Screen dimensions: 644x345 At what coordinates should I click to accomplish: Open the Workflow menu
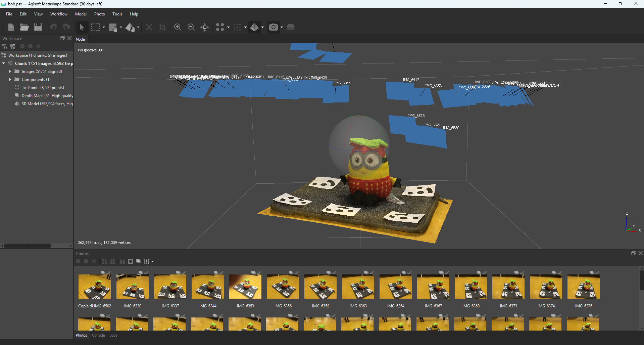coord(58,14)
